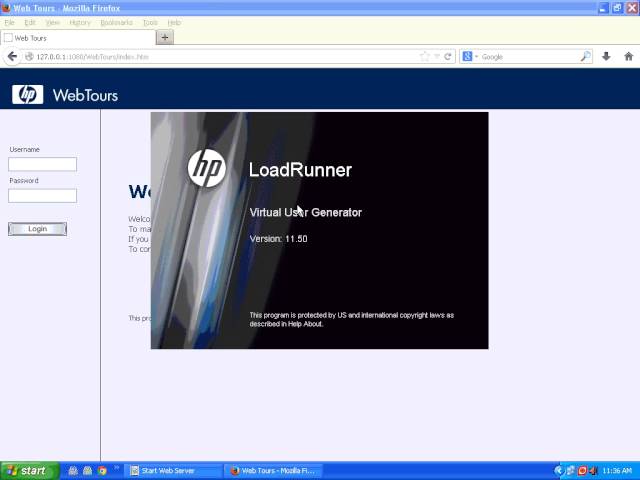Click the site identity globe icon

(29, 57)
